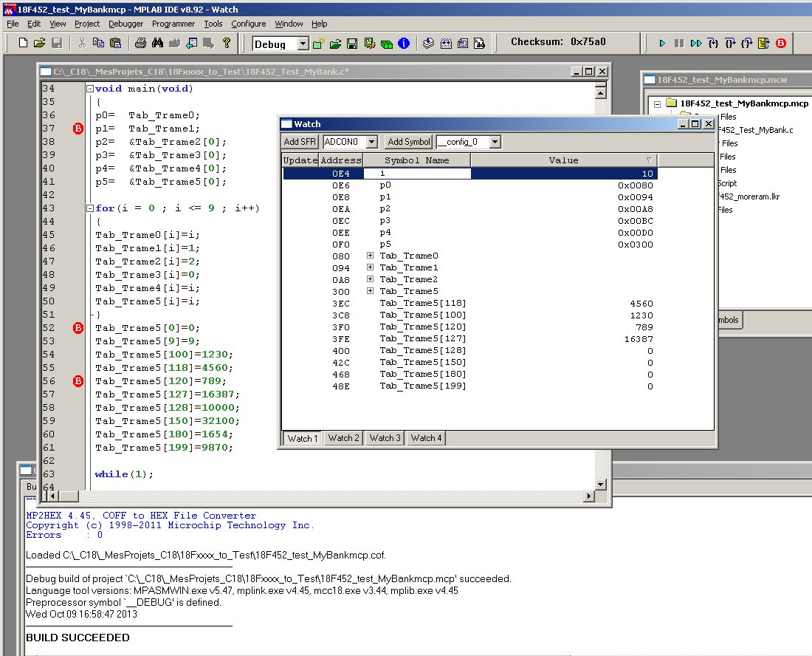The image size is (812, 656).
Task: Click the code editor vertical scrollbar down arrow
Action: tap(601, 485)
